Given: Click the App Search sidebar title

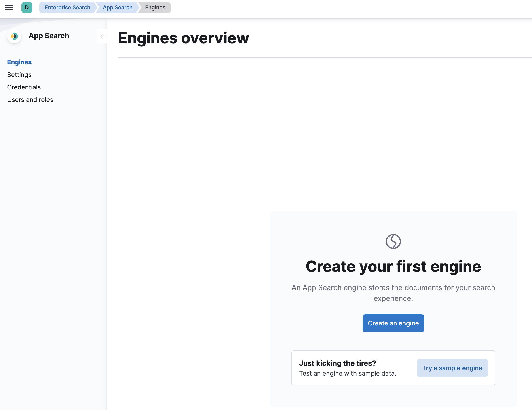Looking at the screenshot, I should pyautogui.click(x=49, y=36).
